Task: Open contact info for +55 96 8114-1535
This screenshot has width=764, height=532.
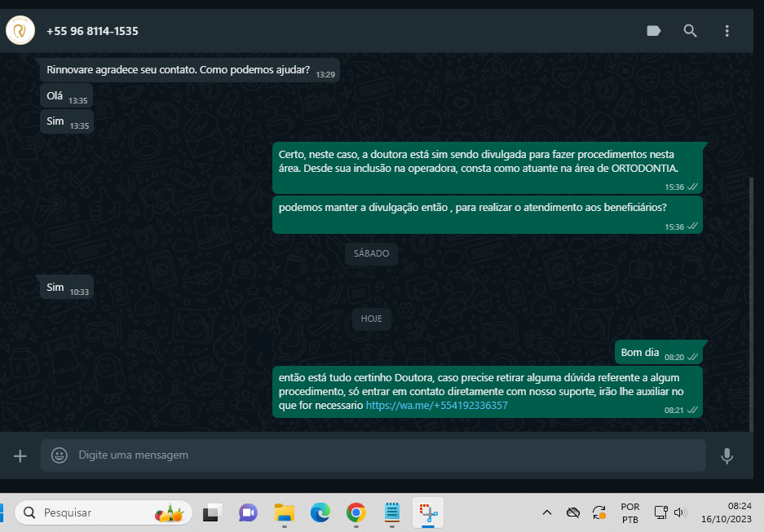Action: point(92,31)
